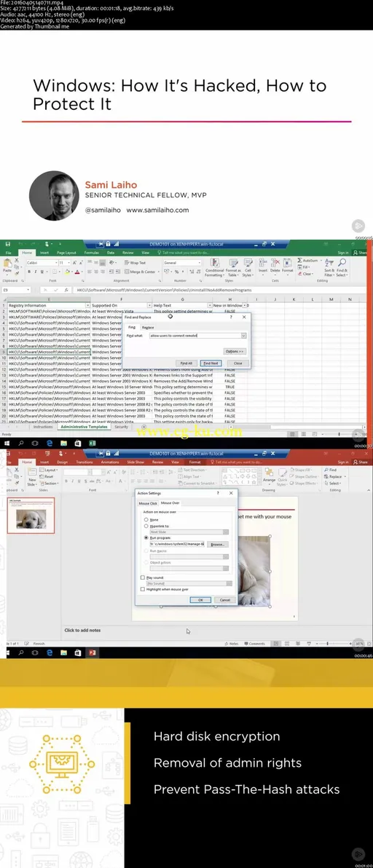This screenshot has height=868, width=373.
Task: Click the Find All button
Action: tap(186, 363)
